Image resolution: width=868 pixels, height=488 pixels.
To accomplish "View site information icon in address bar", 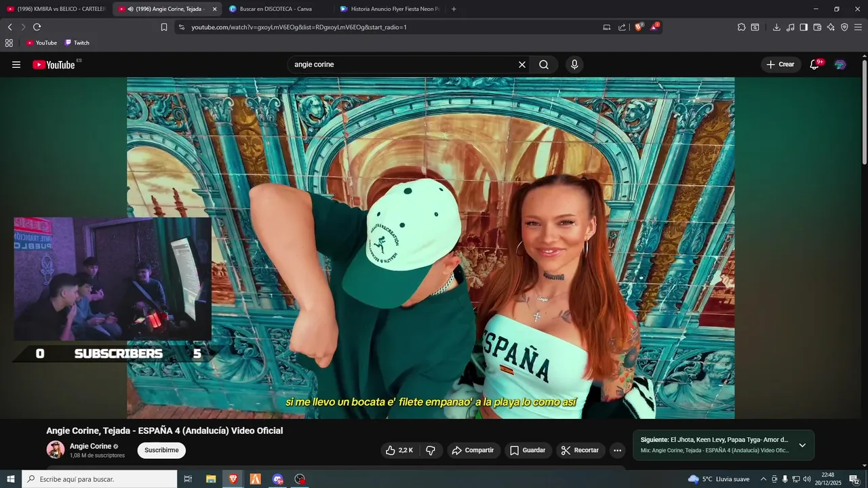I will (x=181, y=27).
